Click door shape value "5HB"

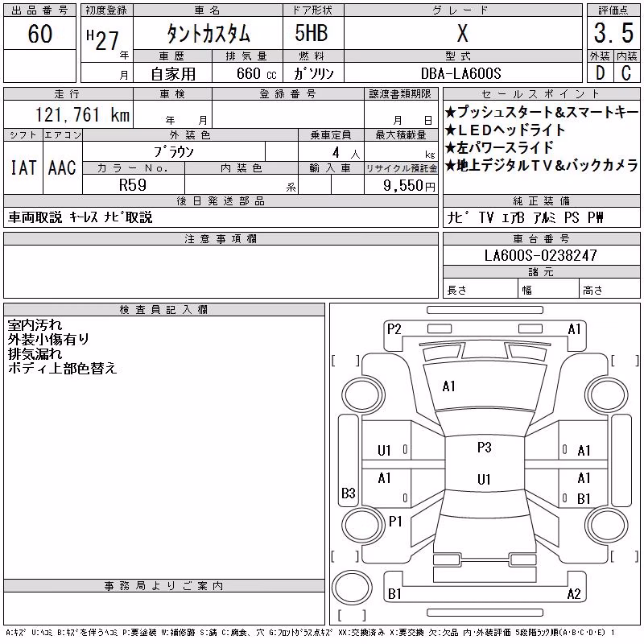click(x=312, y=33)
